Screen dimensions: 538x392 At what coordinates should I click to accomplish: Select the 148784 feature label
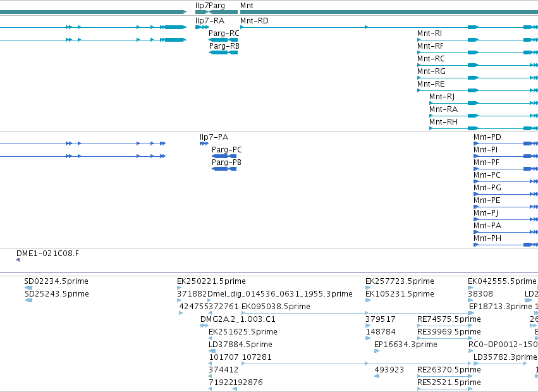click(381, 333)
